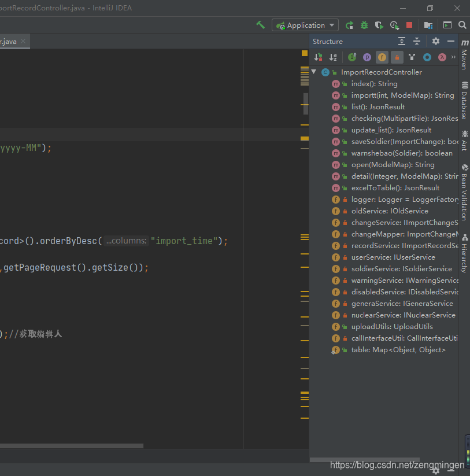Select the ImportRecordController class node
470x476 pixels.
[x=382, y=72]
